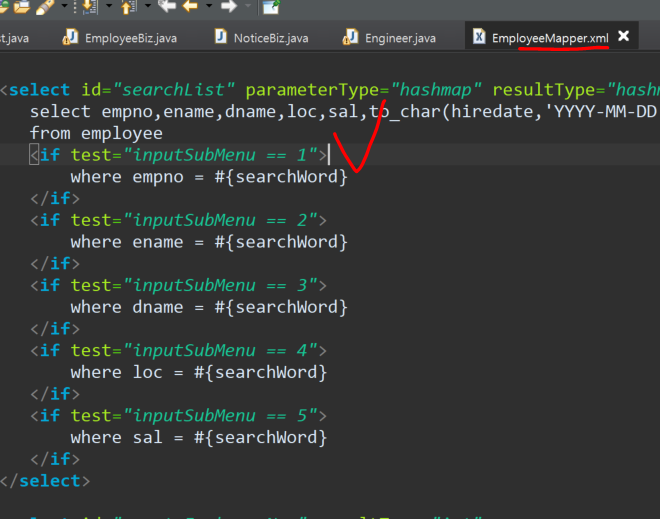This screenshot has width=660, height=519.
Task: Click the closing </if> after 'where sal'
Action: coord(55,459)
